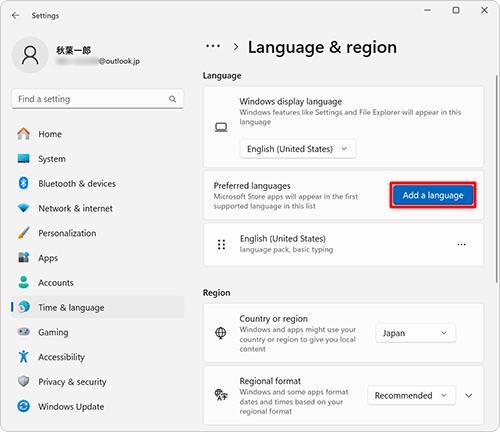Open Personalization settings

click(x=97, y=233)
